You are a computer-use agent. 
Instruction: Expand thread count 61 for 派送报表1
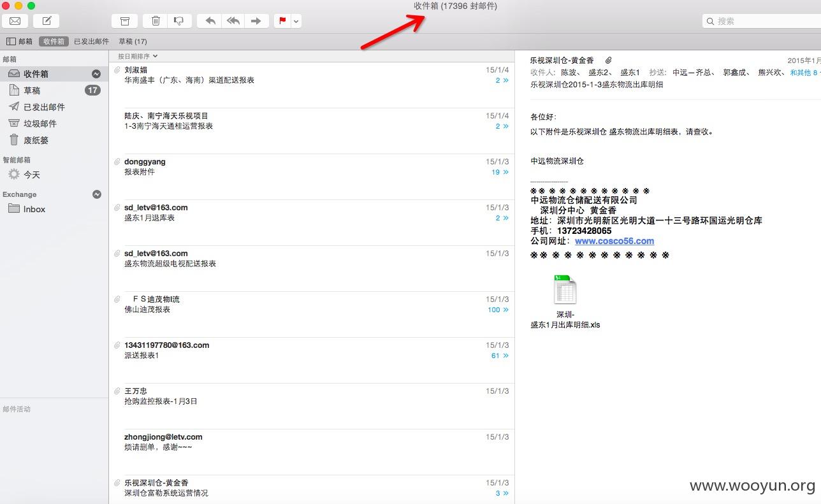500,356
